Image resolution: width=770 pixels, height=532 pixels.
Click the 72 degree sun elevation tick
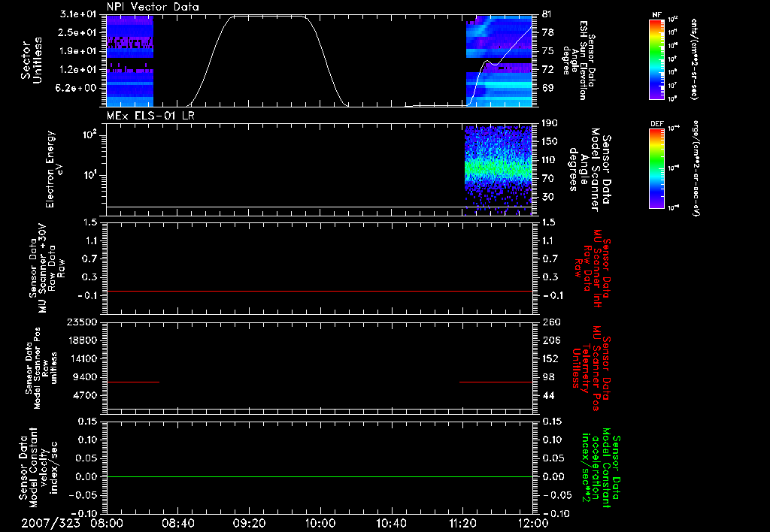547,70
